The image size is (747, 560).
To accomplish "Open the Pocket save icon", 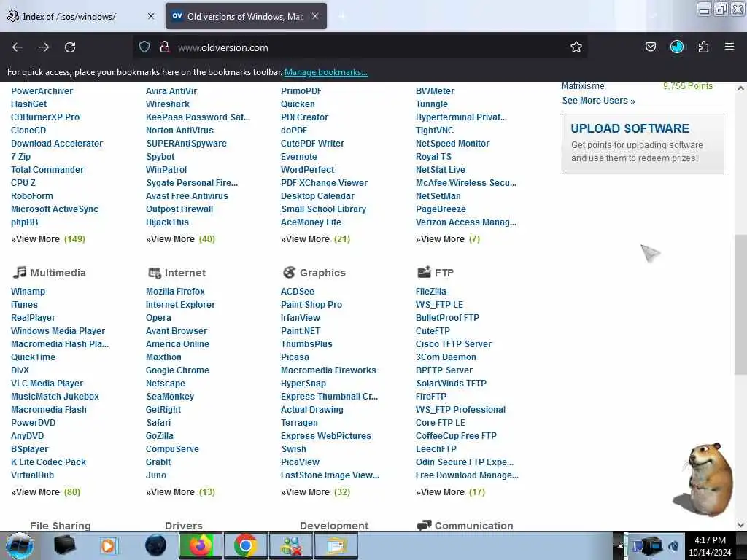I will tap(650, 47).
